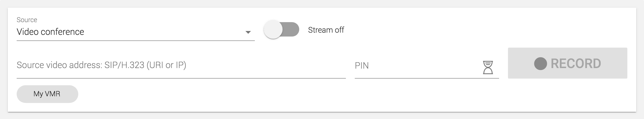Click the Source dropdown arrow icon

248,32
